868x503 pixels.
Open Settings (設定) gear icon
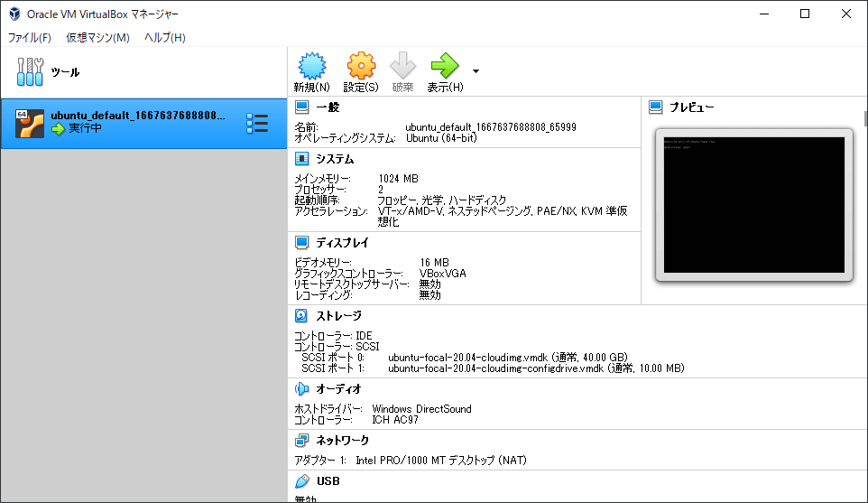361,66
